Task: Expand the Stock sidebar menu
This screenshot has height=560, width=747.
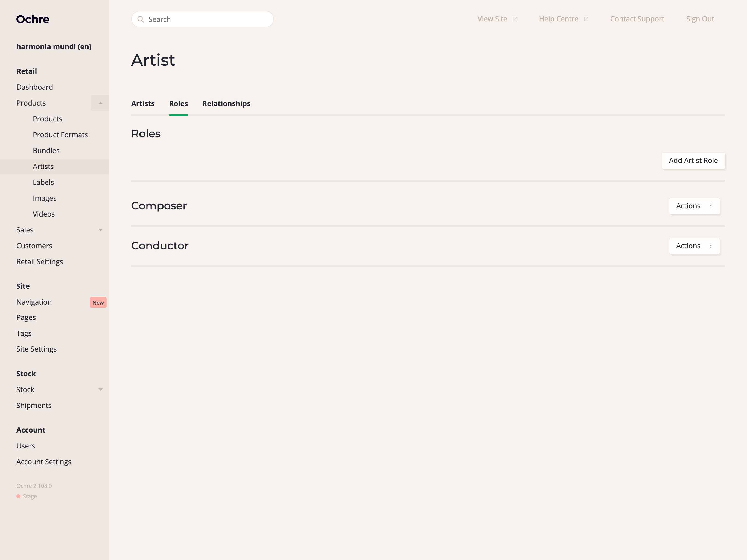Action: pos(100,389)
